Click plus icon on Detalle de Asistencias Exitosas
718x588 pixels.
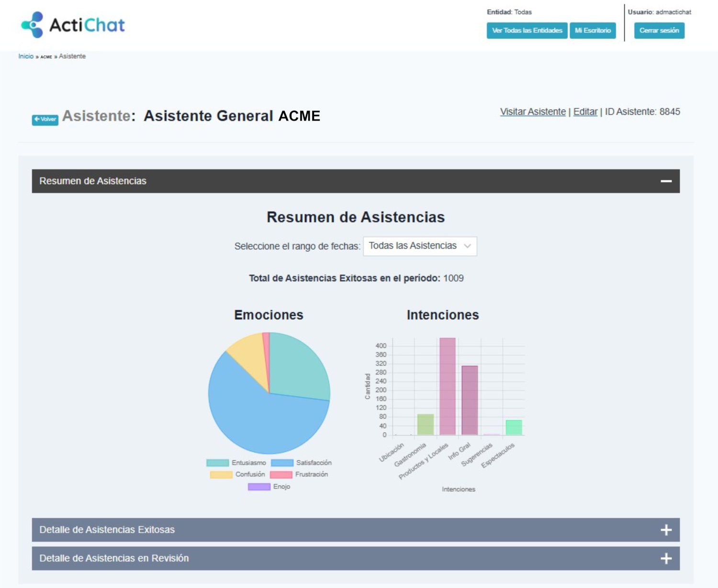pos(666,530)
